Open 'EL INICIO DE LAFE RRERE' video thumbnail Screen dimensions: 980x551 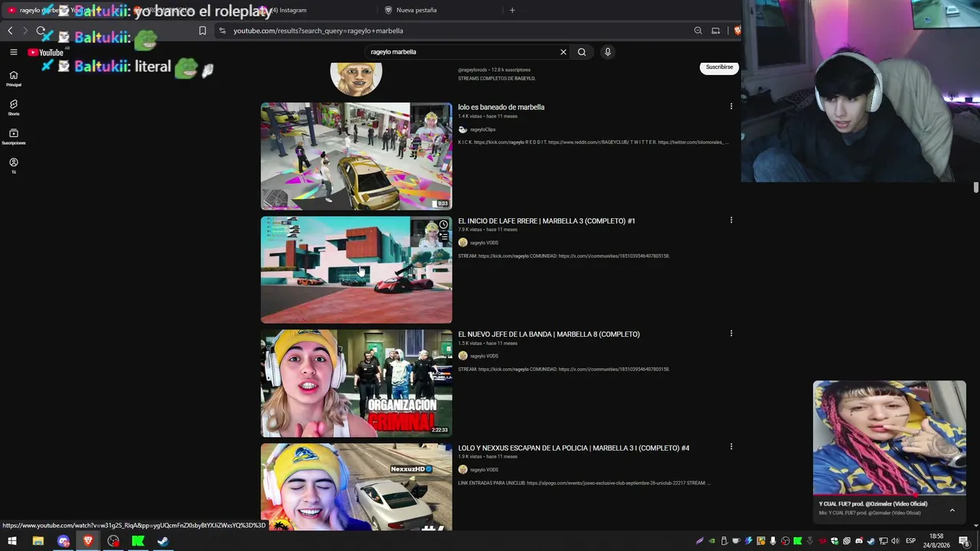pyautogui.click(x=356, y=269)
